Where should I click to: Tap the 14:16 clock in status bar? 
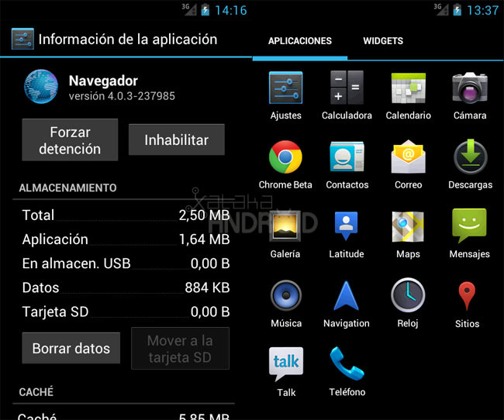[x=231, y=10]
